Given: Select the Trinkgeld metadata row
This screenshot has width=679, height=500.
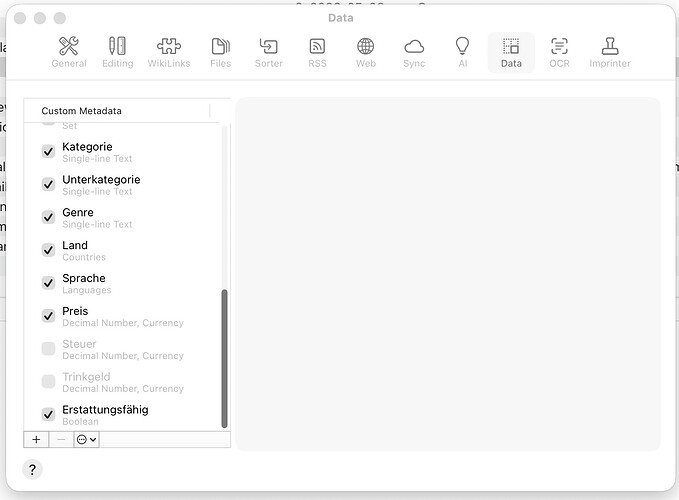Looking at the screenshot, I should 122,382.
